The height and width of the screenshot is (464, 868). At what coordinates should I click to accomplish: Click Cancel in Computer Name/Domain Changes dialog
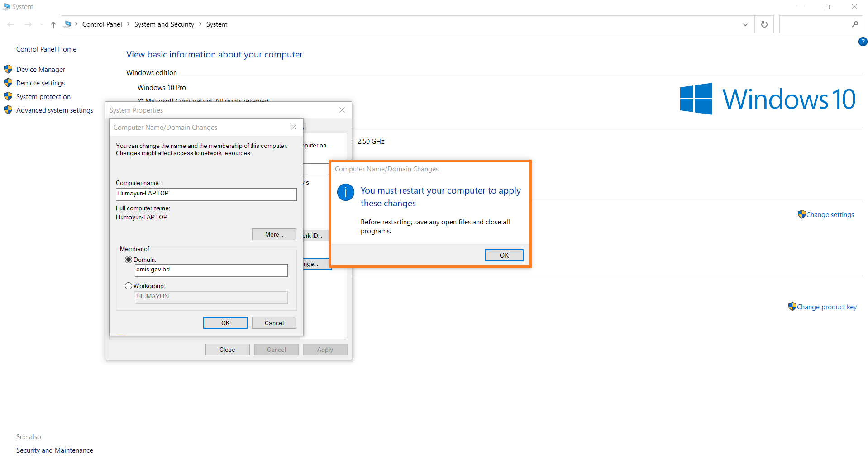point(274,323)
